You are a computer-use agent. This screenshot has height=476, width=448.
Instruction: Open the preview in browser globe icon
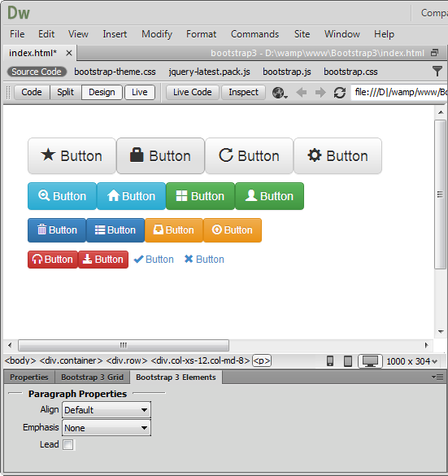tap(279, 93)
